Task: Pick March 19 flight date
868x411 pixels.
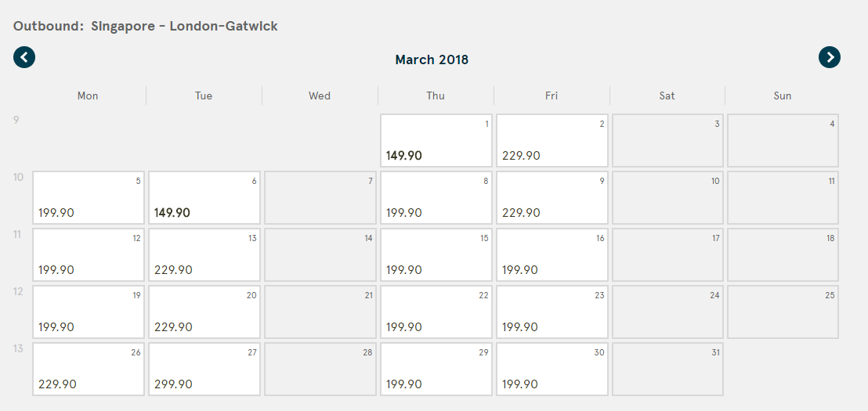Action: (89, 312)
